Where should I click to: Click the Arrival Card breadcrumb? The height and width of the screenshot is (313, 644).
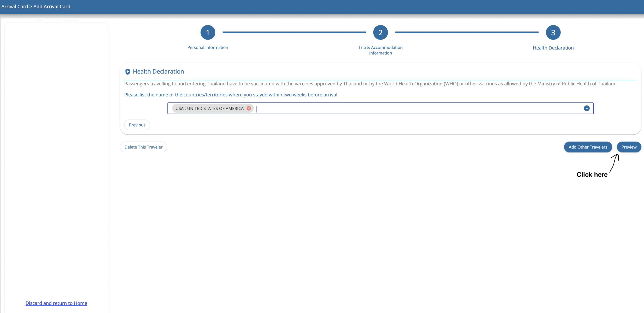click(x=15, y=7)
